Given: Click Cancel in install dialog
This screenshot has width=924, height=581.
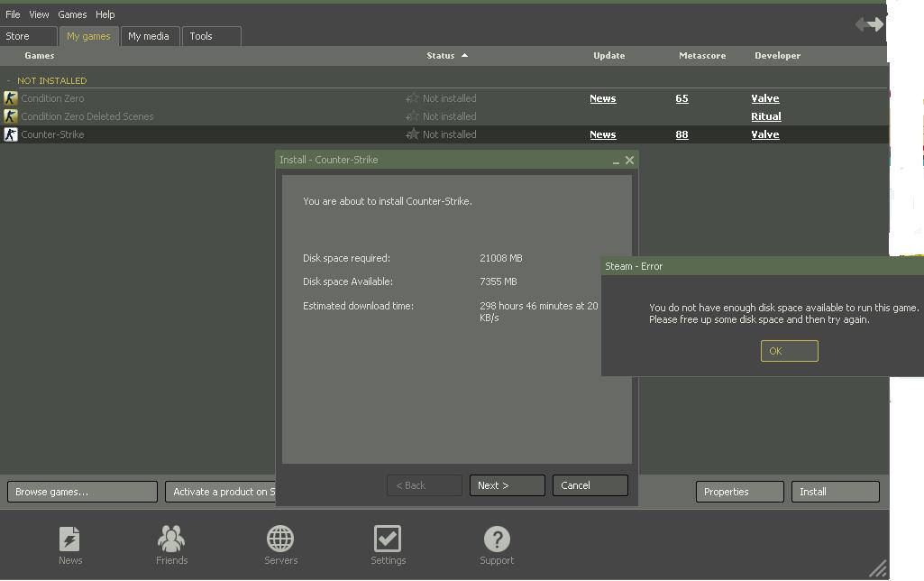Looking at the screenshot, I should click(590, 485).
